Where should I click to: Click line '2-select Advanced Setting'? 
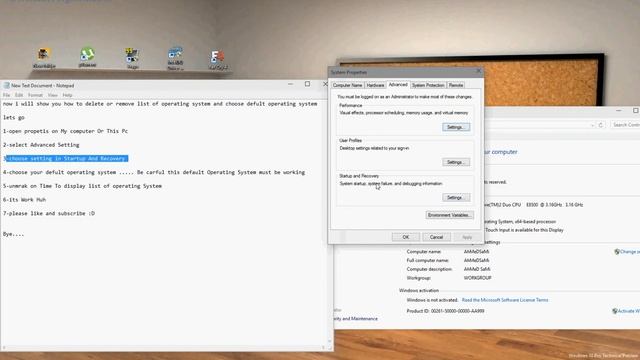tap(41, 145)
